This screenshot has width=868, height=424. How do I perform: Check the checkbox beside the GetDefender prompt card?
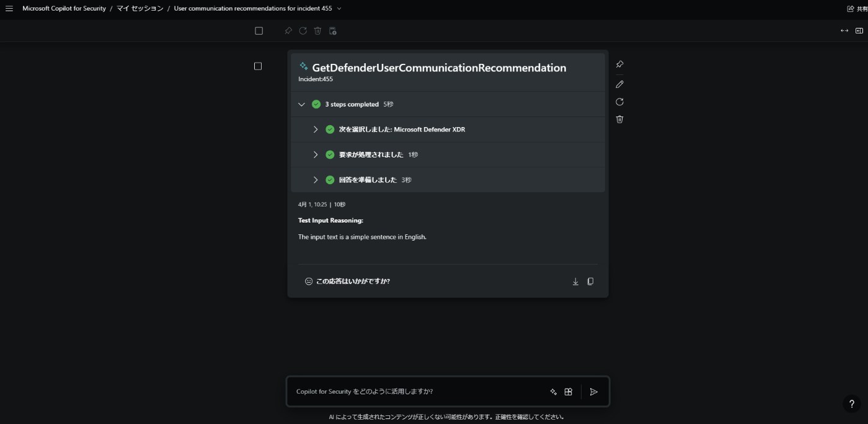pyautogui.click(x=258, y=66)
